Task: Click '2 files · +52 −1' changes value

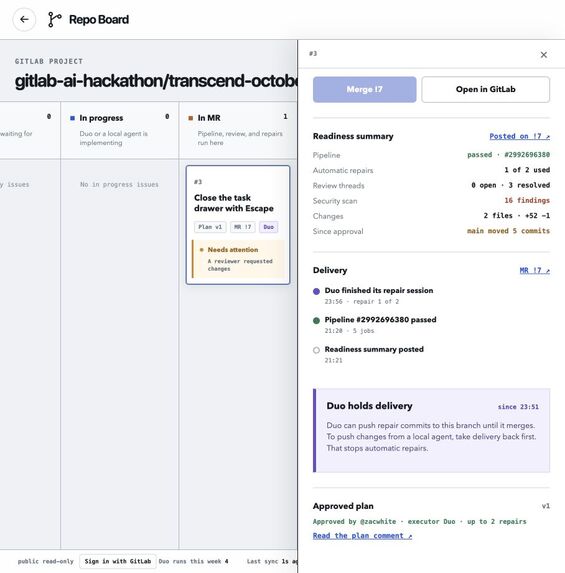Action: click(516, 216)
